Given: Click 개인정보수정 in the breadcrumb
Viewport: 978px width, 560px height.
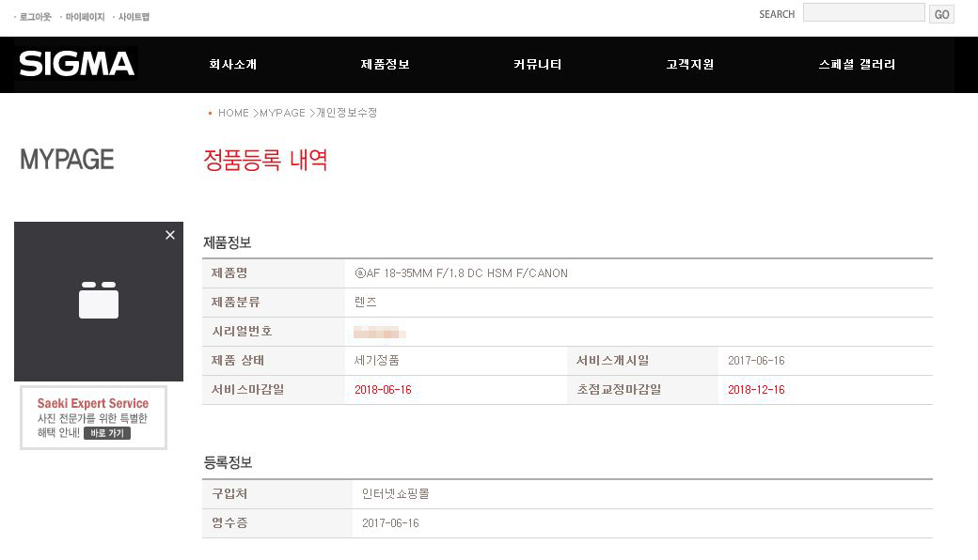Looking at the screenshot, I should tap(347, 113).
